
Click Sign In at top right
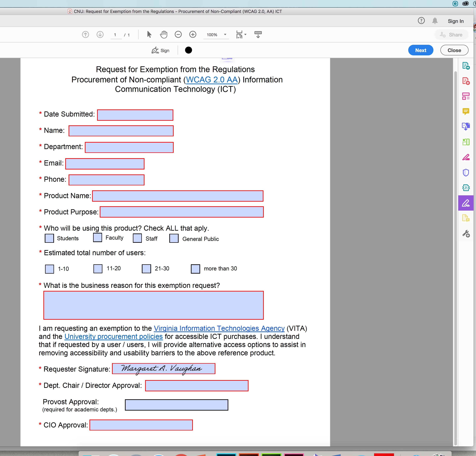point(455,21)
